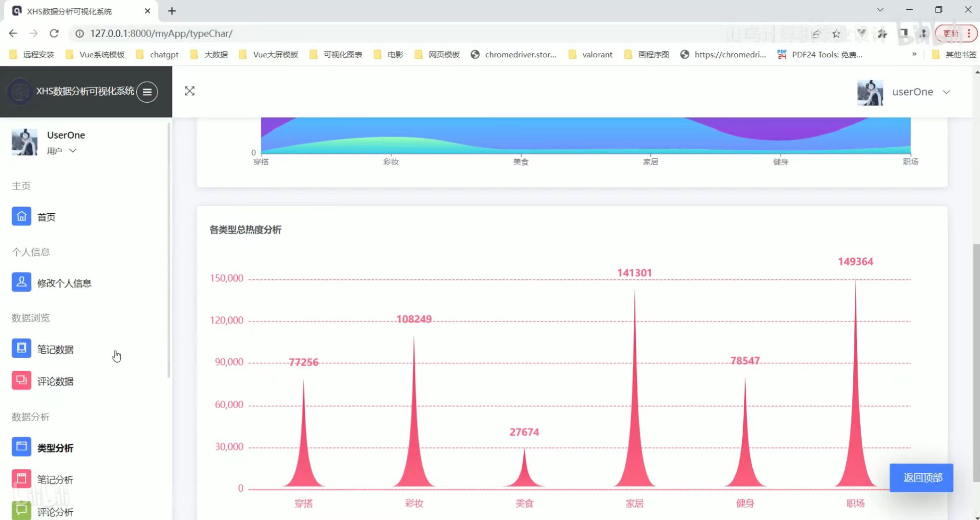Open a new browser tab
980x520 pixels.
[x=172, y=11]
